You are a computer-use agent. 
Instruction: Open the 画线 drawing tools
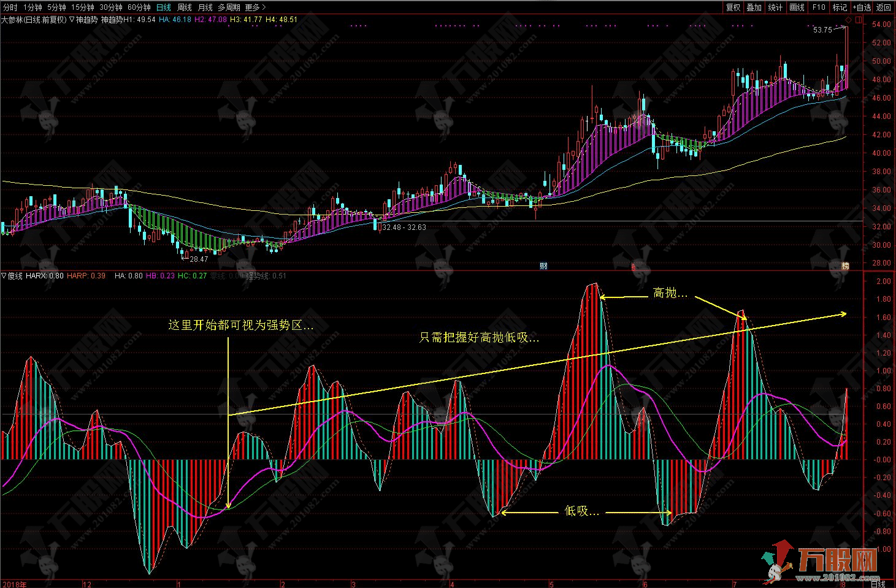[797, 7]
